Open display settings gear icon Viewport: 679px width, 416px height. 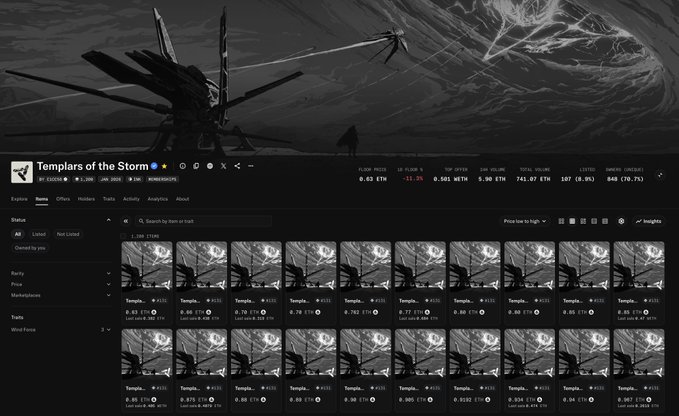click(x=621, y=221)
